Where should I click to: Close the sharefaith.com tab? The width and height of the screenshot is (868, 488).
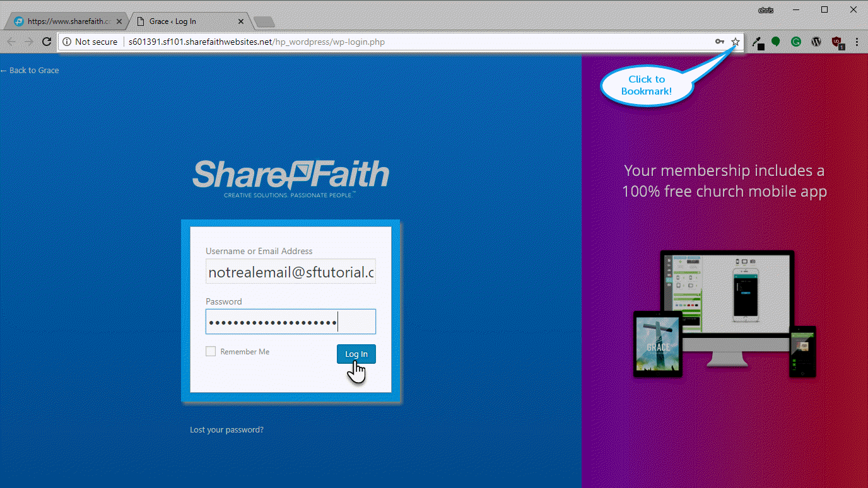click(119, 21)
